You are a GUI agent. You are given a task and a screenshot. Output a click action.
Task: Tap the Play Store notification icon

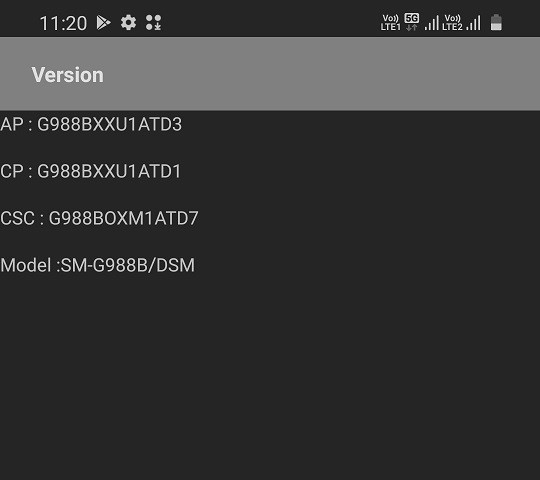[103, 23]
